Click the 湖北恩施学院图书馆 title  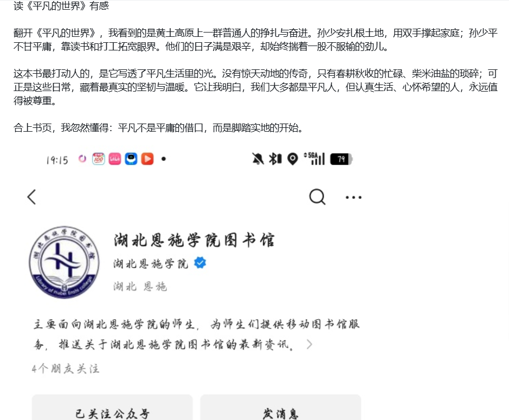pos(194,240)
